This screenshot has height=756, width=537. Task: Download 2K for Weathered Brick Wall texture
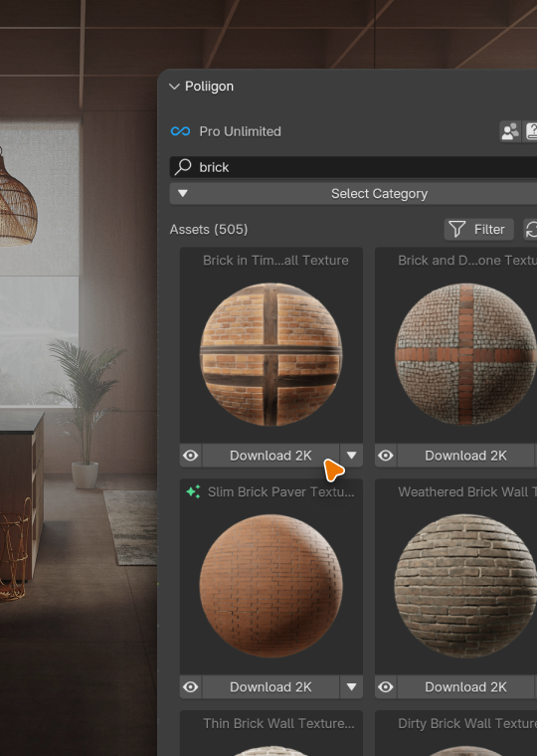coord(465,687)
